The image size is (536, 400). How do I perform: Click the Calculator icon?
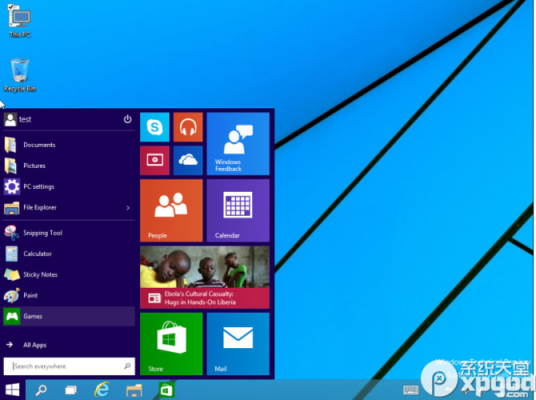click(12, 254)
